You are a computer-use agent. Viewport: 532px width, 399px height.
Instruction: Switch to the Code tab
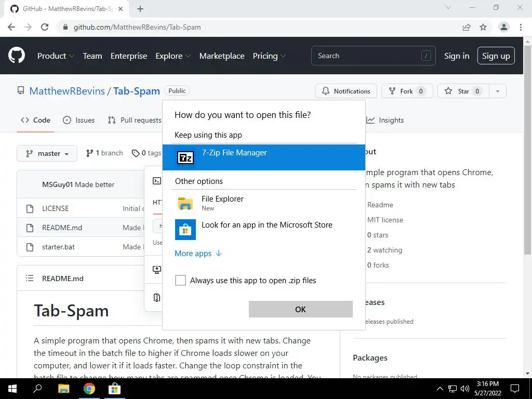[x=35, y=120]
